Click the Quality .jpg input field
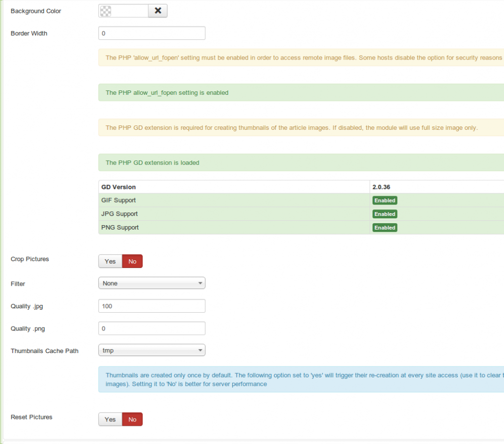 (152, 306)
